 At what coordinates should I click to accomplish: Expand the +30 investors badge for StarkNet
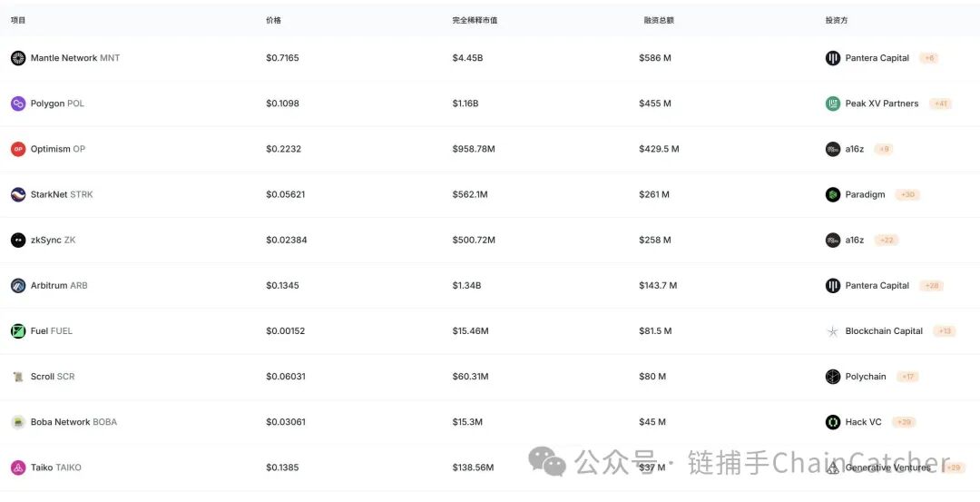point(907,194)
